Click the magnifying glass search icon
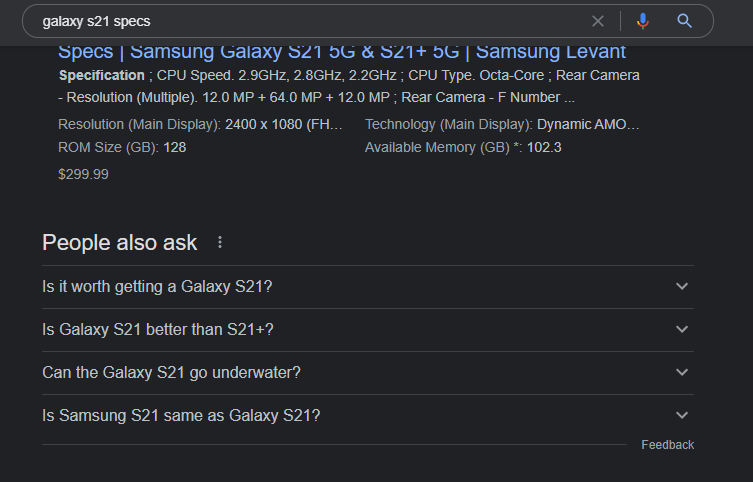The height and width of the screenshot is (482, 753). click(685, 21)
